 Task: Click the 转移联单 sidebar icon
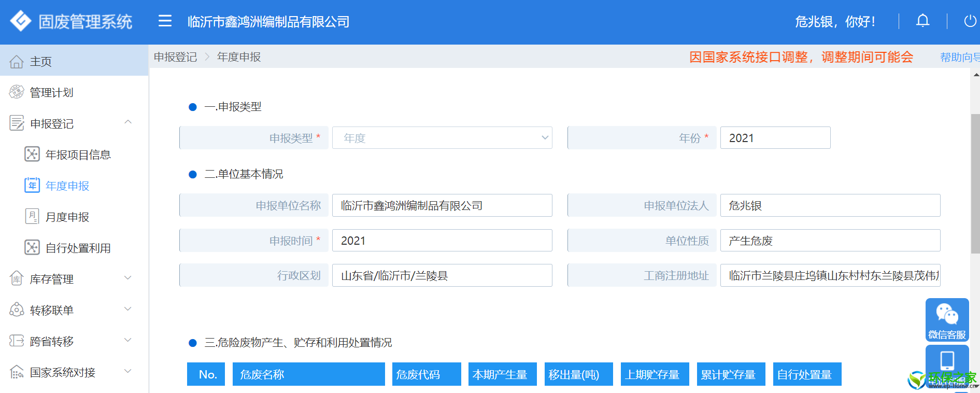click(x=17, y=310)
